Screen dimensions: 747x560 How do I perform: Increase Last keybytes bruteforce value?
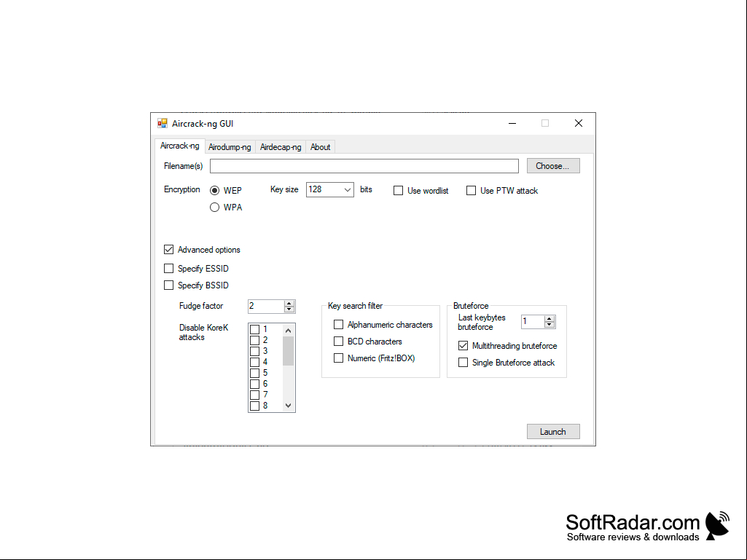tap(550, 319)
